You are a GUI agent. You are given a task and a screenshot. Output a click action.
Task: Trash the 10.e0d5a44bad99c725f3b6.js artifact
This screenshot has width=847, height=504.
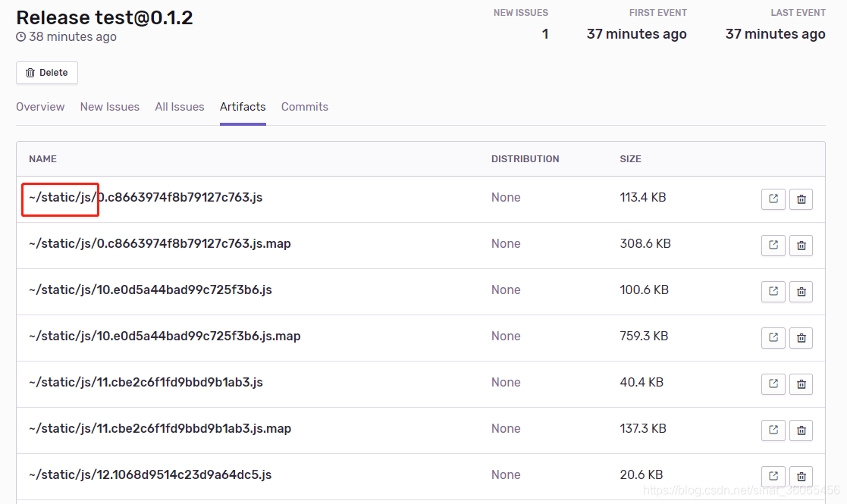(x=801, y=292)
